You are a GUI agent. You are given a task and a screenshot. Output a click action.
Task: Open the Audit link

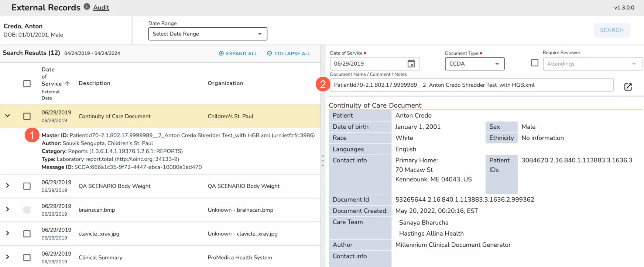[101, 8]
